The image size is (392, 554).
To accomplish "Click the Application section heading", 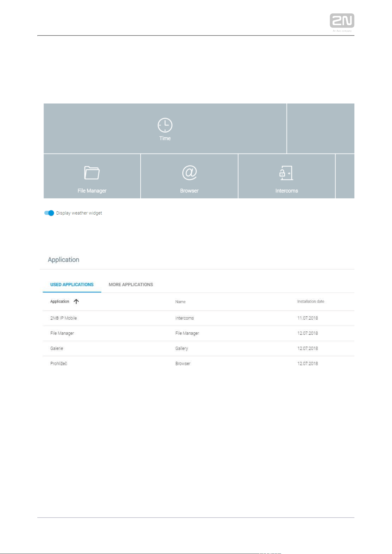I will (64, 260).
